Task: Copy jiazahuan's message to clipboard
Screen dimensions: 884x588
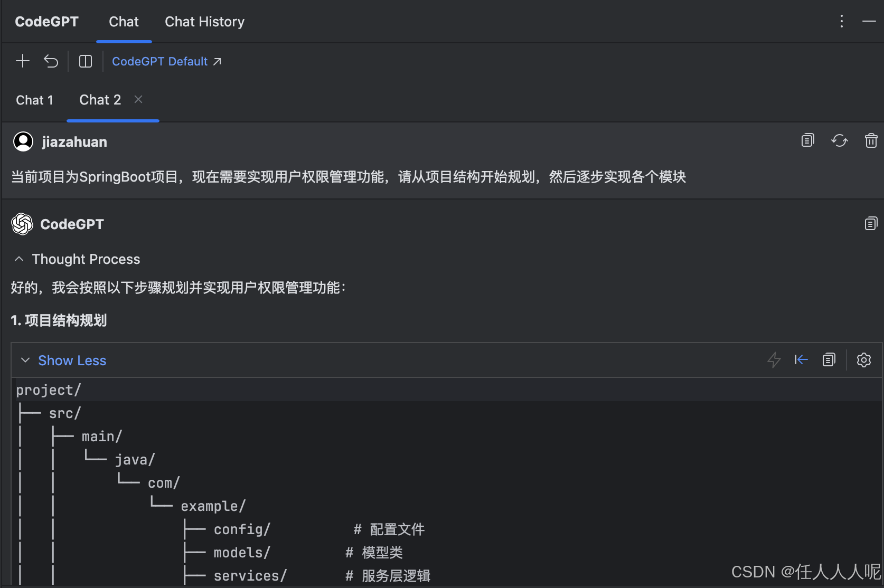Action: (x=808, y=140)
